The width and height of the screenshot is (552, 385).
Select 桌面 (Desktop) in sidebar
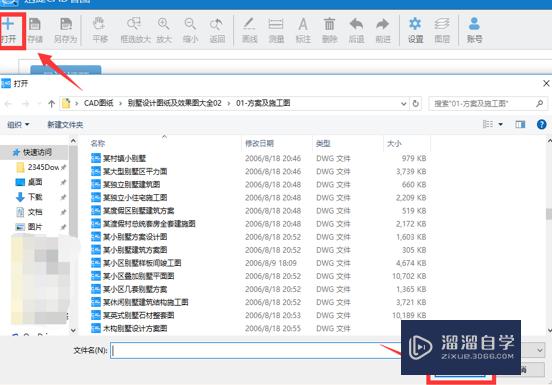34,182
